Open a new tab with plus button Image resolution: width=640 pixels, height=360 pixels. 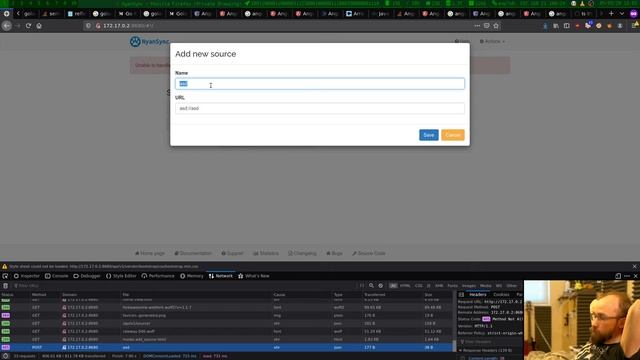click(611, 13)
